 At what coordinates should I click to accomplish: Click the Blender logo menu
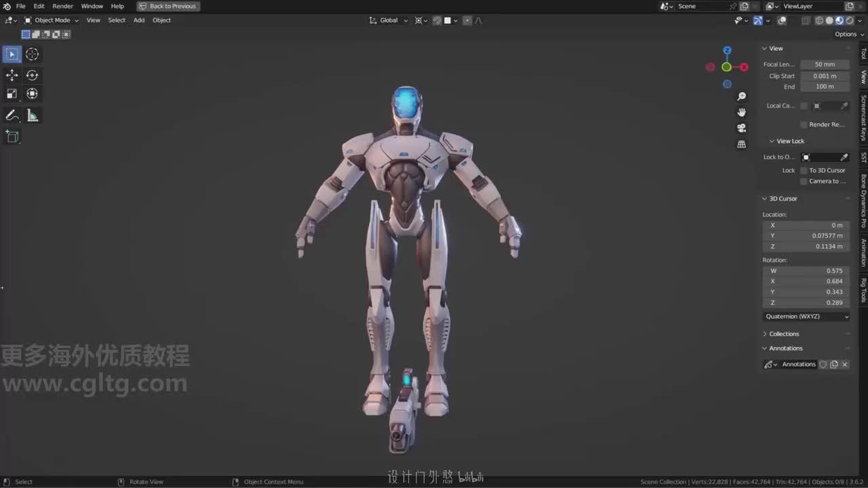(7, 6)
